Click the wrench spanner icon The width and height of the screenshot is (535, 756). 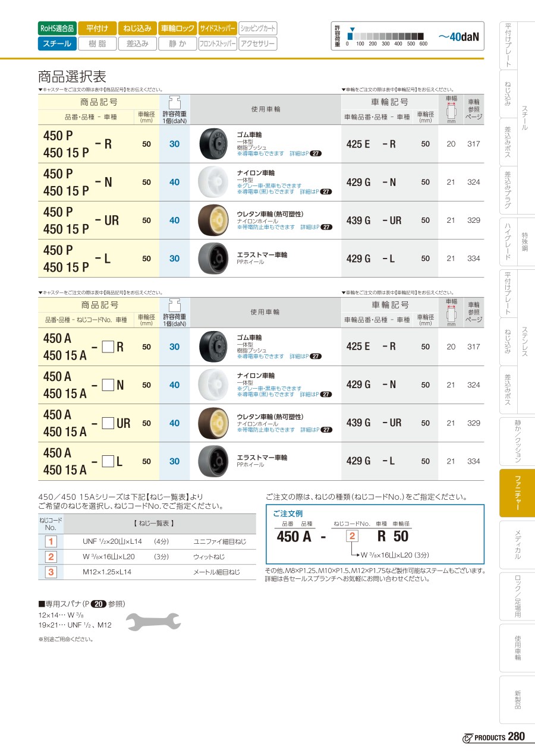(153, 621)
